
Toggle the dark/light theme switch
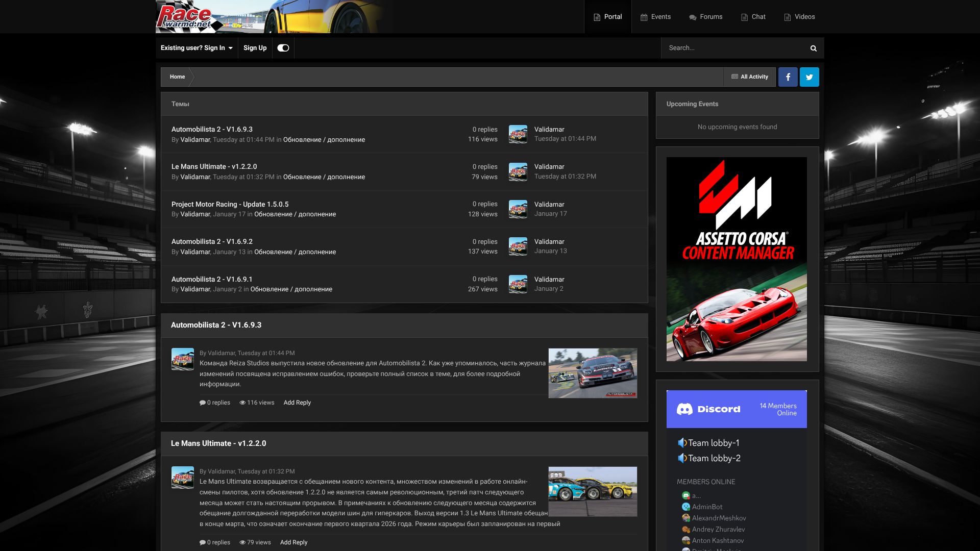(x=283, y=48)
